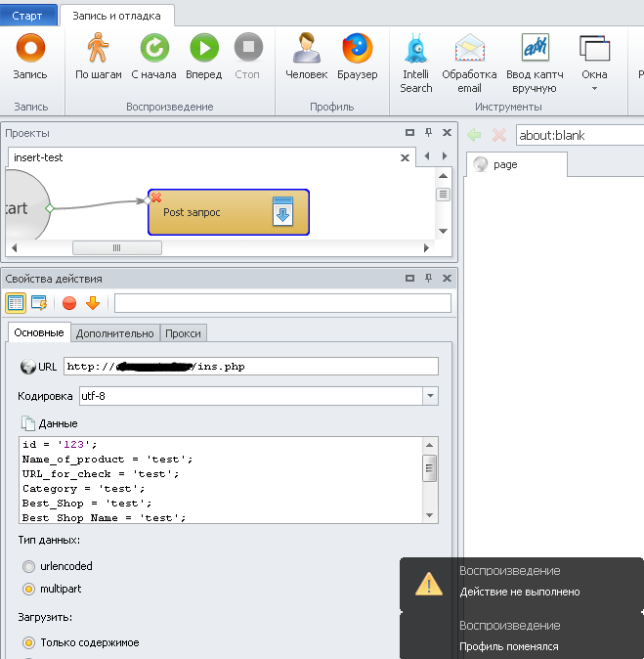The width and height of the screenshot is (644, 659).
Task: Open Обработка email tool
Action: 469,63
